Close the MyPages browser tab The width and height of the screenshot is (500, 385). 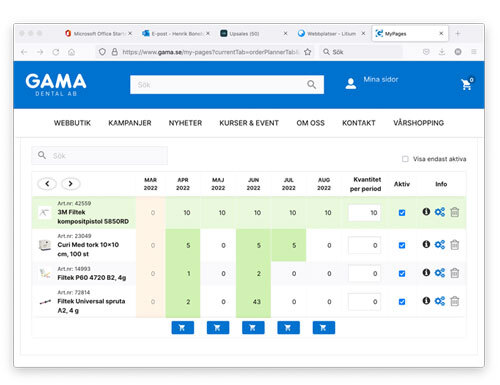coord(441,33)
